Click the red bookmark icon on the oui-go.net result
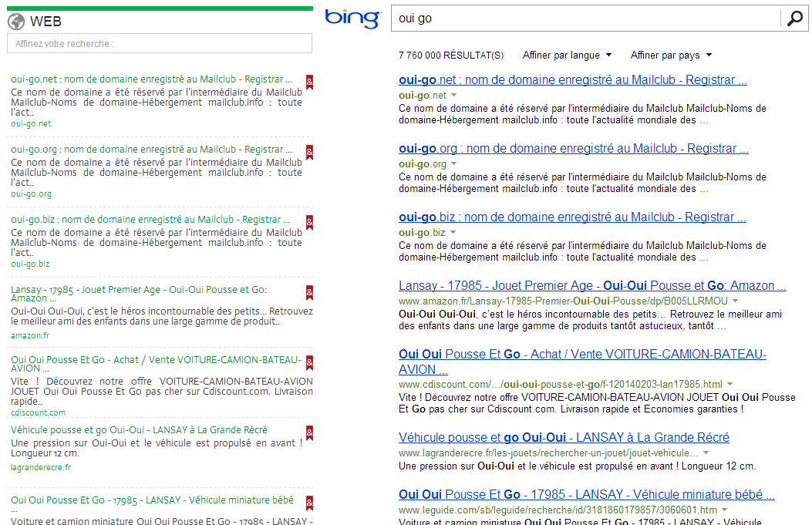The width and height of the screenshot is (812, 525). click(310, 82)
